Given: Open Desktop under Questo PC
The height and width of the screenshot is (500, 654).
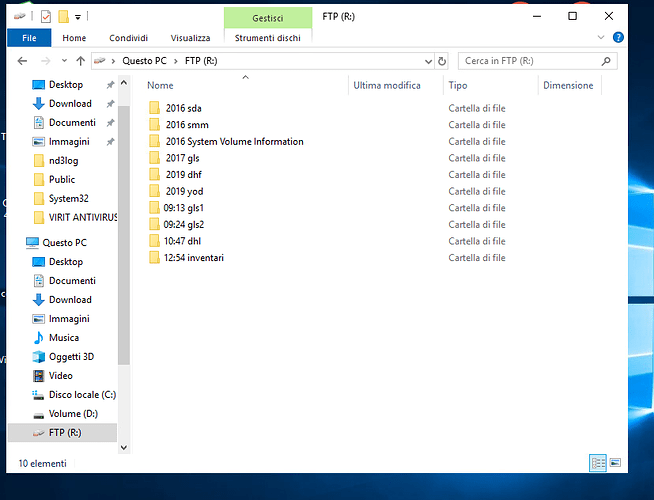Looking at the screenshot, I should click(66, 262).
